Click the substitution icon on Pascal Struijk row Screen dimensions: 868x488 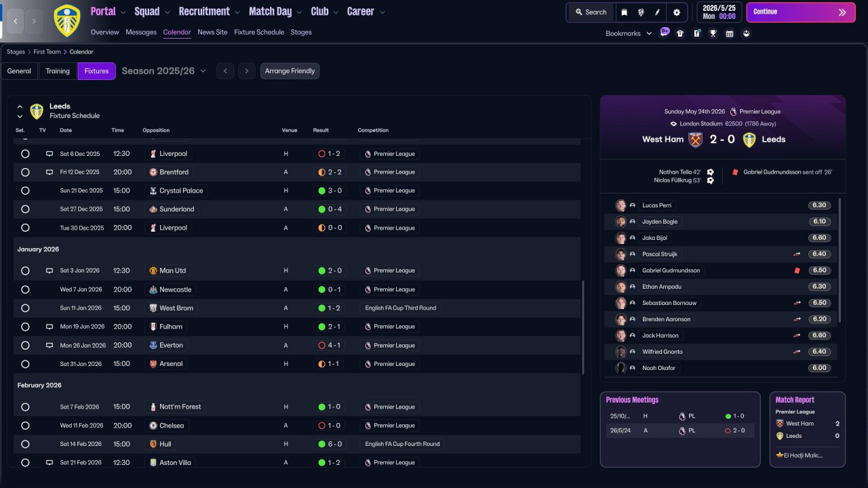tap(797, 254)
